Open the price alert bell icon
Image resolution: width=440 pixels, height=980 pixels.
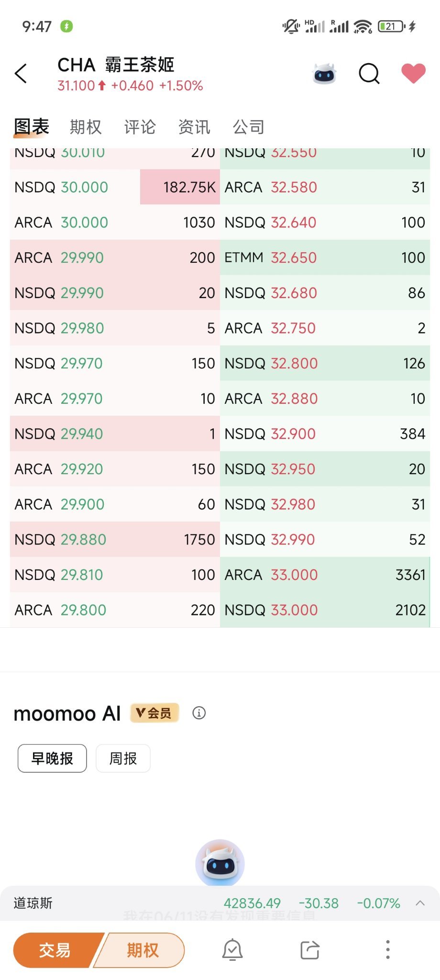pos(232,950)
